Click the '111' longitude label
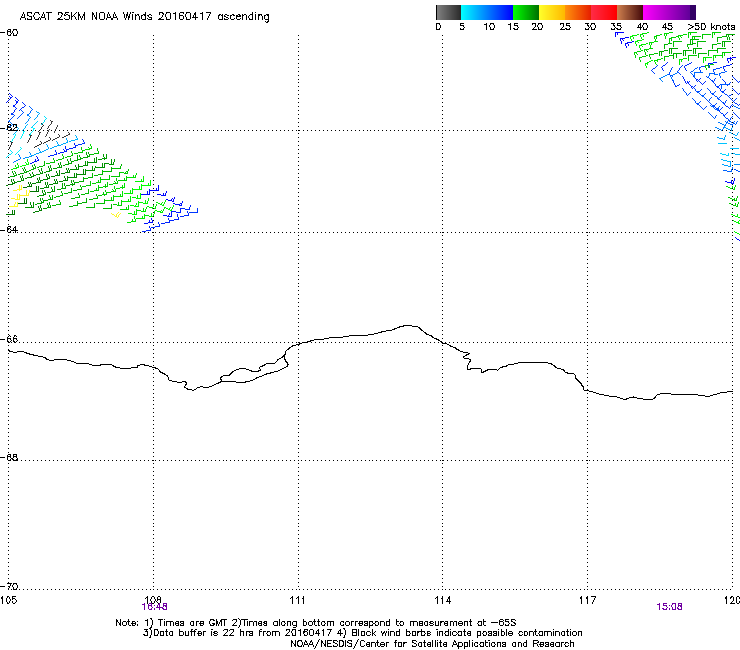Viewport: 740px width, 650px height. [297, 600]
